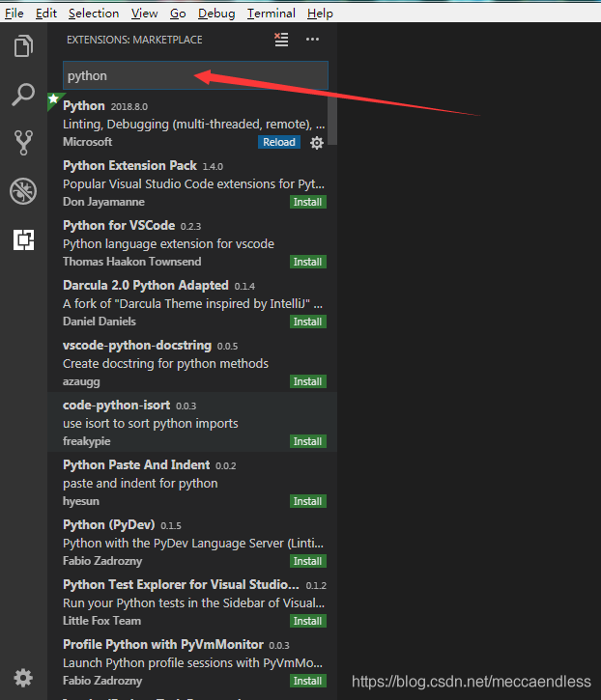Open the Selection menu

tap(94, 14)
